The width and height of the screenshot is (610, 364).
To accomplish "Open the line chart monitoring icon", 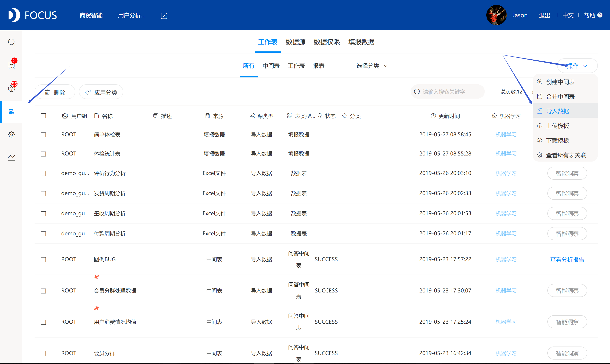I will pyautogui.click(x=12, y=158).
